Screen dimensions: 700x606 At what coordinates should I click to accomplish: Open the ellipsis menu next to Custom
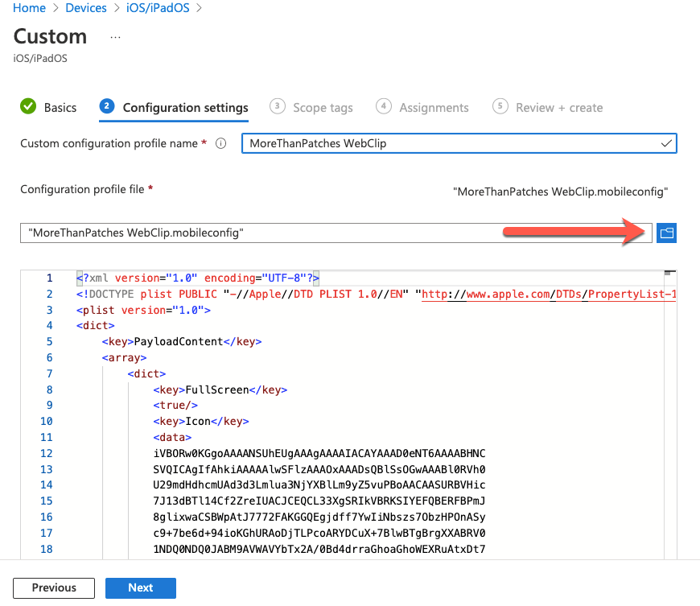(115, 37)
